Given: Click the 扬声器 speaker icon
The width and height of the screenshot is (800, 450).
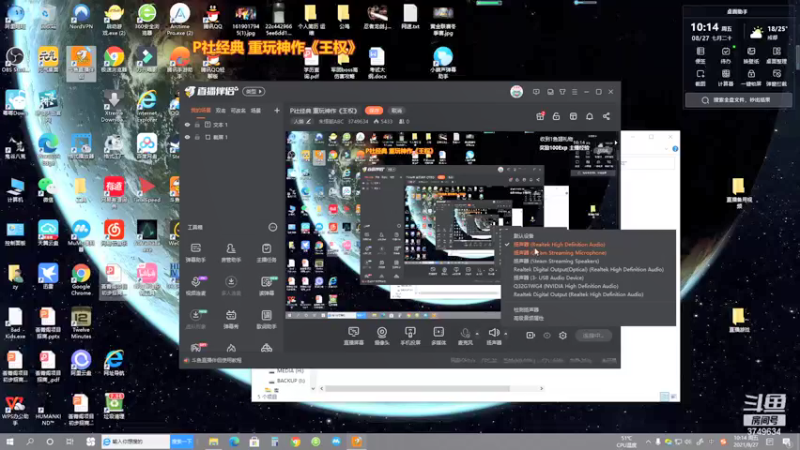Looking at the screenshot, I should (493, 333).
